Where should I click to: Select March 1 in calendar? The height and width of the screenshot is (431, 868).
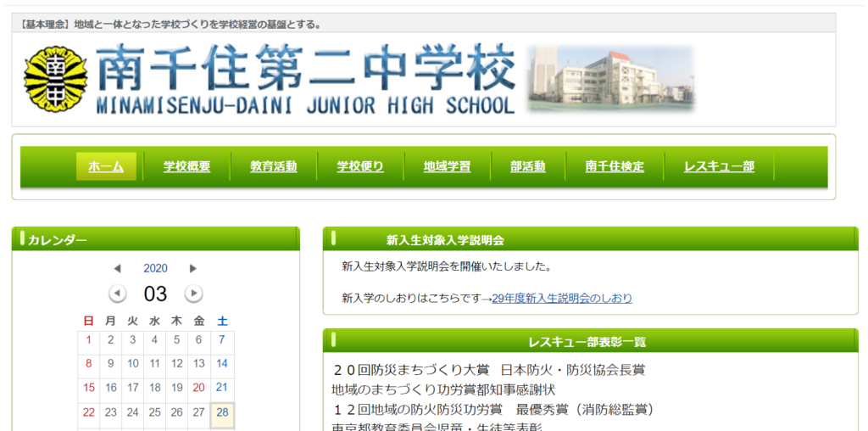click(88, 340)
